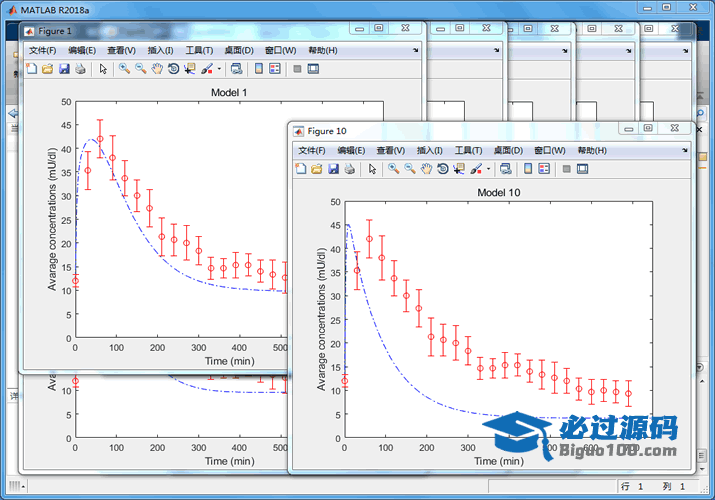The height and width of the screenshot is (500, 715).
Task: Open Brush color dropdown arrow in Figure 1
Action: pos(219,69)
